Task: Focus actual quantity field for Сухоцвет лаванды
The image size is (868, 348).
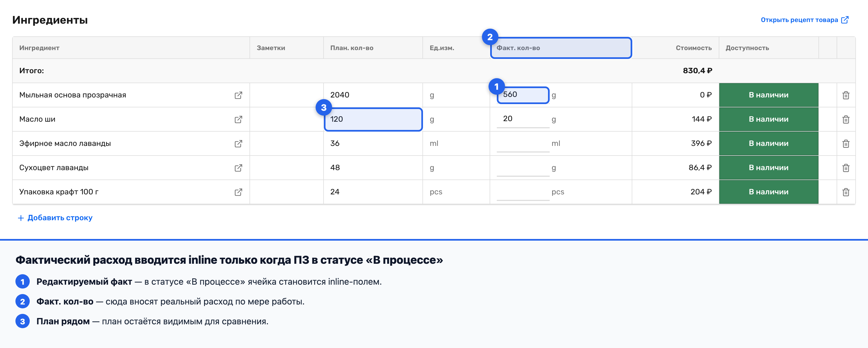Action: [x=523, y=168]
